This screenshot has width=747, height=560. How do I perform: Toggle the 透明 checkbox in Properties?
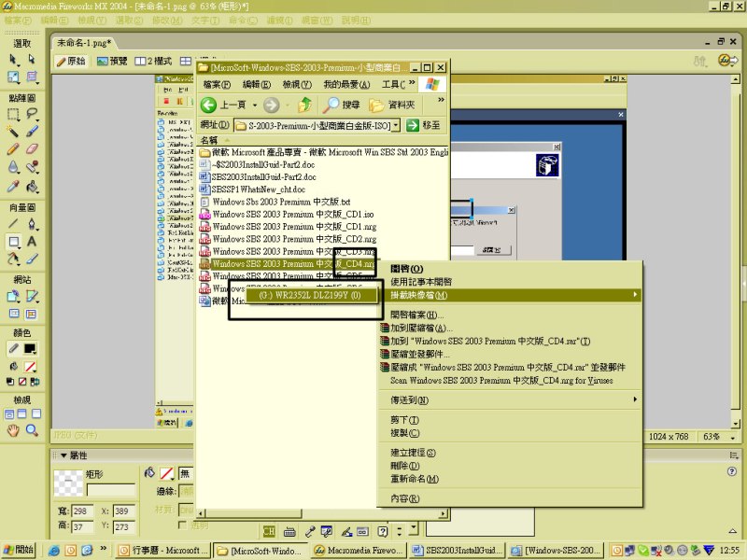tap(182, 525)
